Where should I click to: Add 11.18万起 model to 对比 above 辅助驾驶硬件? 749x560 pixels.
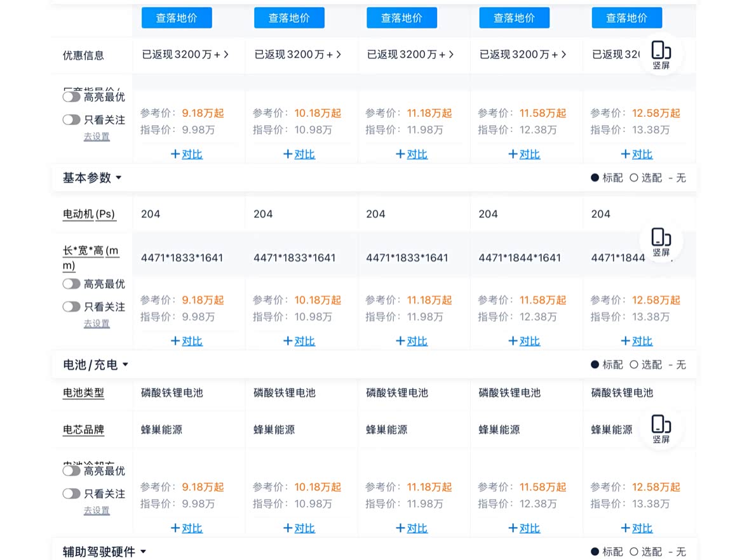tap(412, 528)
